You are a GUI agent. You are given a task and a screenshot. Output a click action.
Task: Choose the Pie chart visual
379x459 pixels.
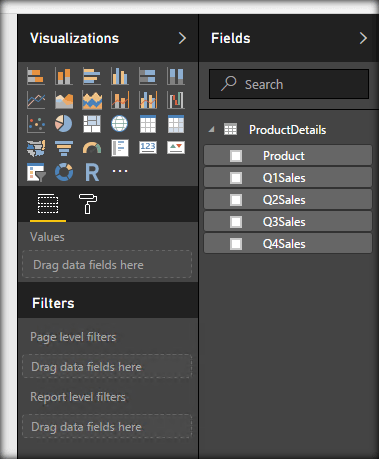(64, 124)
